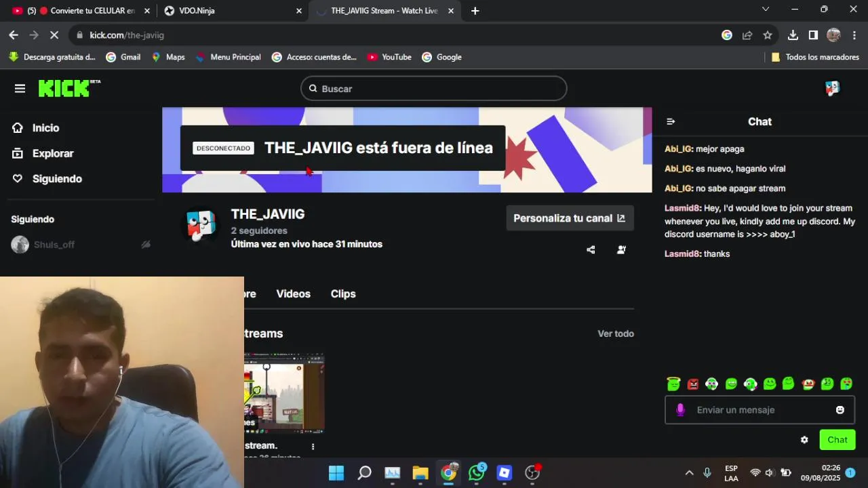Open Chrome downloads icon
The width and height of the screenshot is (868, 488).
pyautogui.click(x=793, y=35)
